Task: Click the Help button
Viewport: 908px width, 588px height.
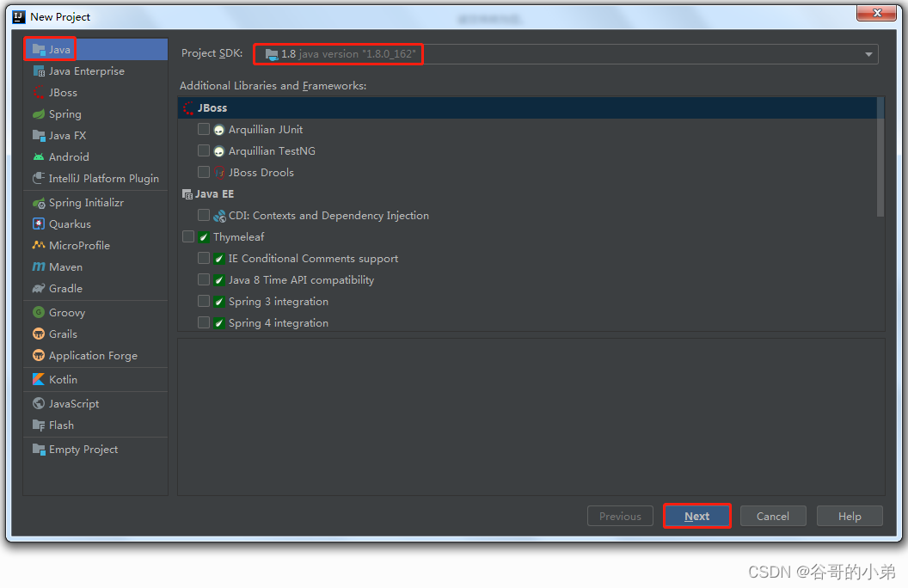Action: [850, 517]
